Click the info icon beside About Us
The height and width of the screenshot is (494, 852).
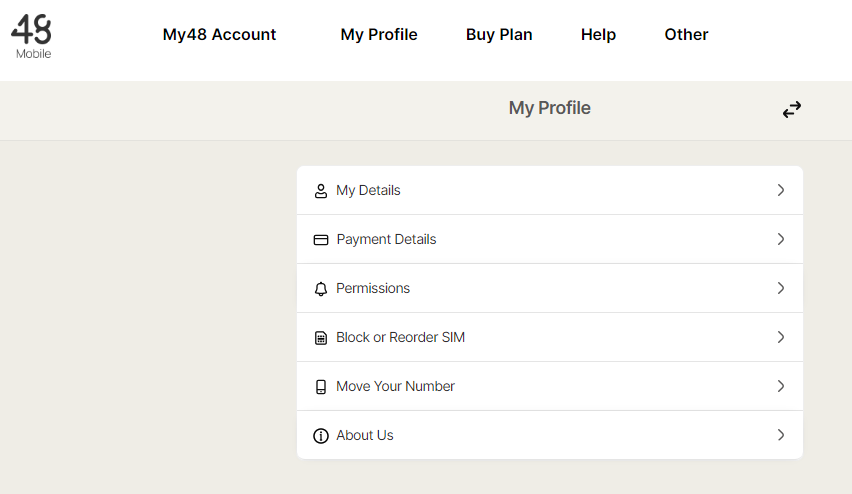(x=321, y=436)
